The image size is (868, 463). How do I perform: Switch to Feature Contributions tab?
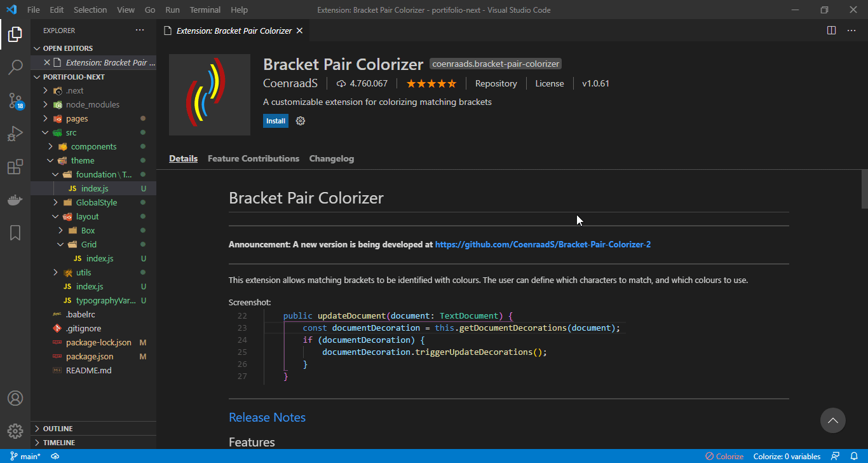point(254,158)
